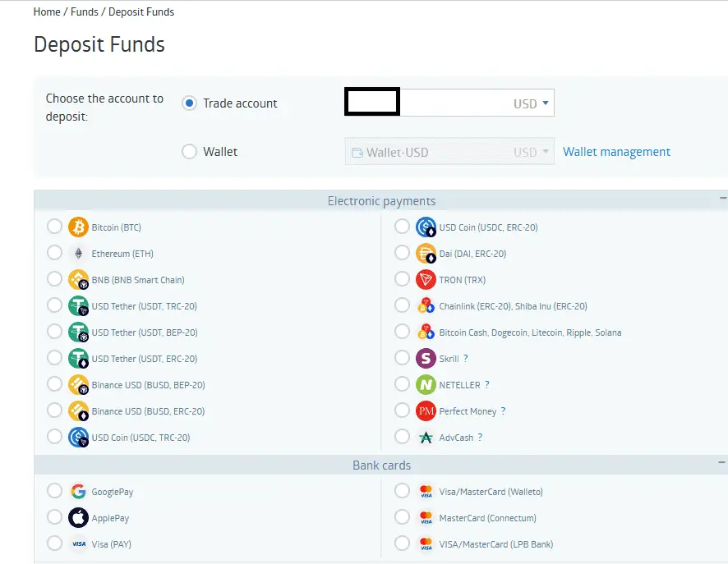Click the Perfect Money question mark help
Viewport: 728px width, 564px height.
coord(504,411)
